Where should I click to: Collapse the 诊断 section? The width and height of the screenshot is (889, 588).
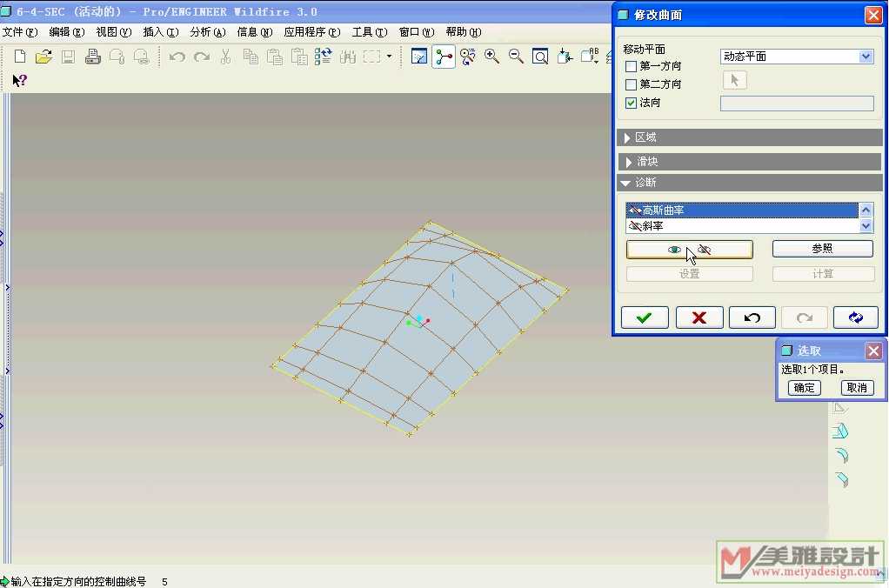pyautogui.click(x=750, y=183)
